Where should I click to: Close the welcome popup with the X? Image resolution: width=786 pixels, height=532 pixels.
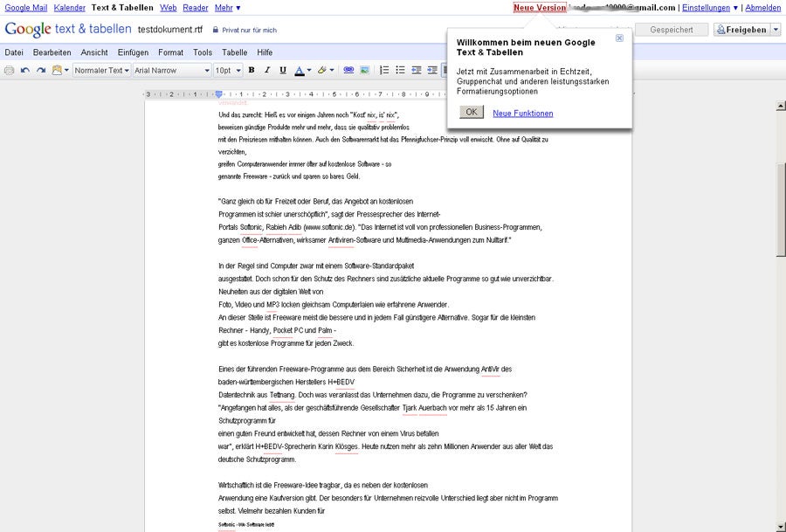click(x=619, y=38)
